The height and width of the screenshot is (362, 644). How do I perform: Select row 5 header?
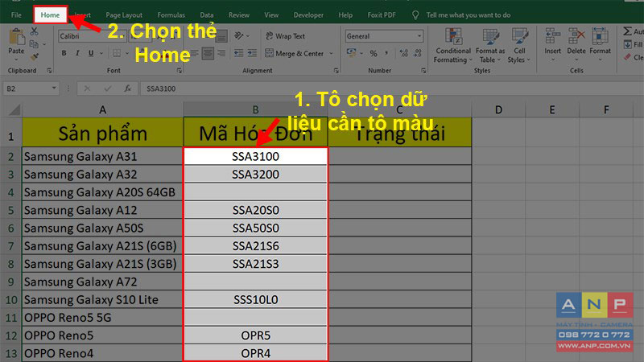pos(10,210)
